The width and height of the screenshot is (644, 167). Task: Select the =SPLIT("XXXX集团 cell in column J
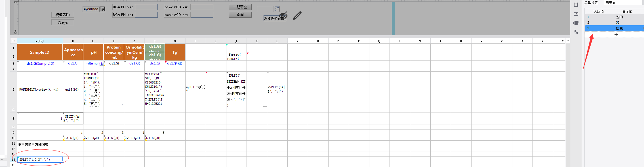coord(236,89)
